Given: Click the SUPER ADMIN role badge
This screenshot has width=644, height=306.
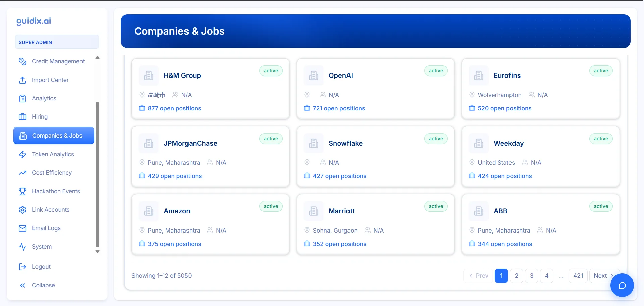Looking at the screenshot, I should (x=57, y=42).
